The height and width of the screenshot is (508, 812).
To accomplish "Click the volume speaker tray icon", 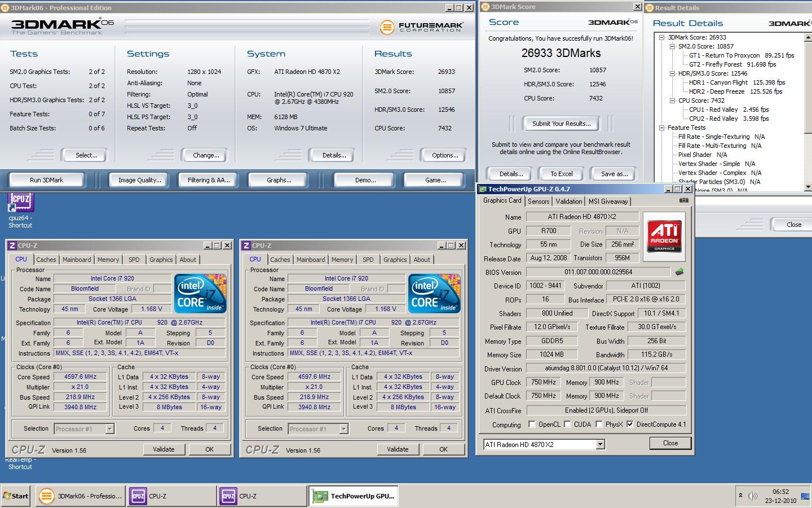I will coord(752,496).
